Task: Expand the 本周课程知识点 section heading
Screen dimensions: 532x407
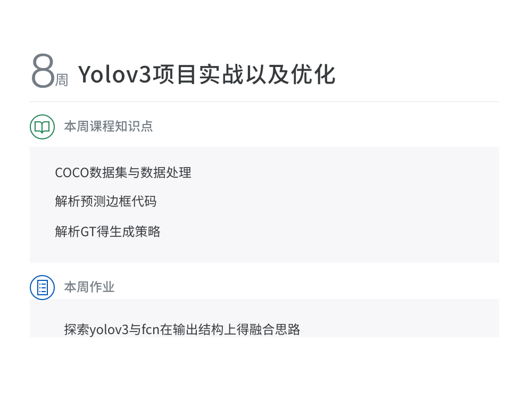Action: pos(109,127)
